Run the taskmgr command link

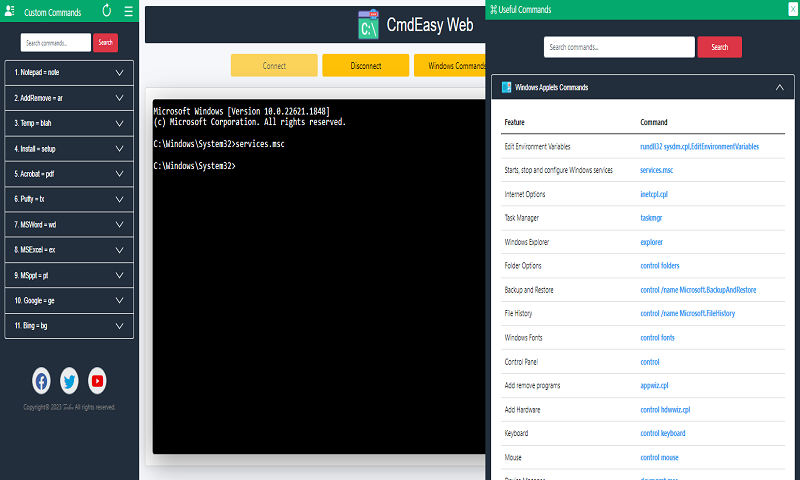click(651, 218)
